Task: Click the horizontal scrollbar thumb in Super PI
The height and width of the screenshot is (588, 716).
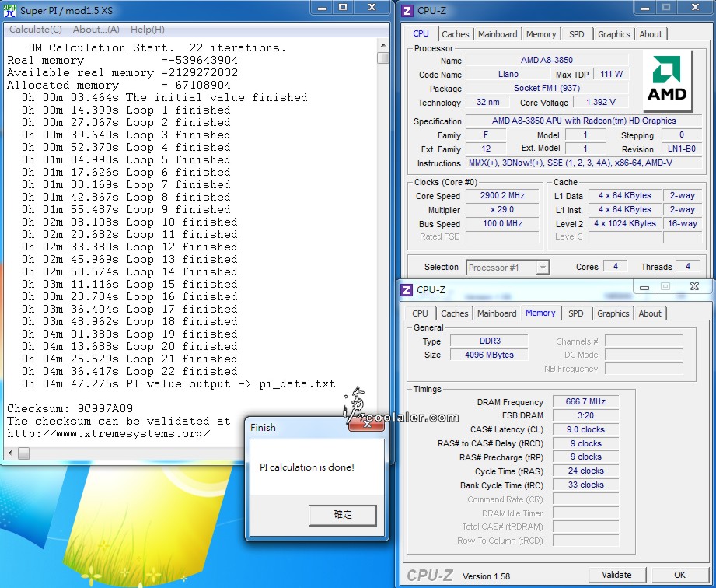Action: [x=24, y=453]
